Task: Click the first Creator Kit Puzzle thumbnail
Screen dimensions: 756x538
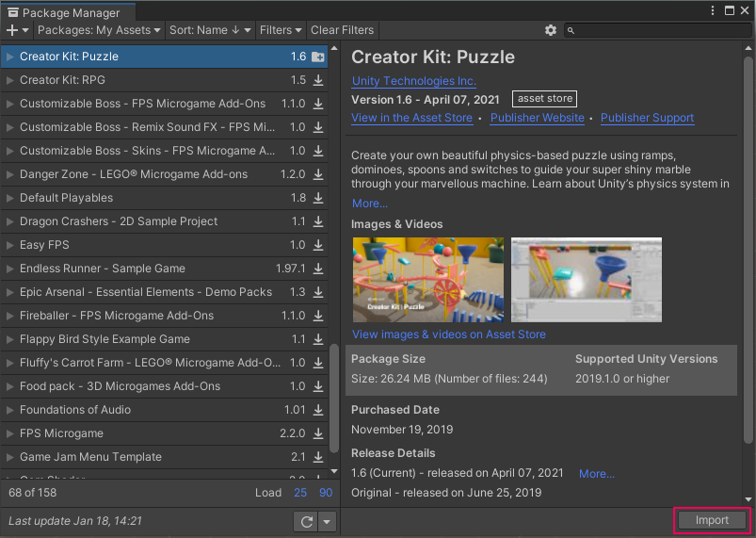Action: (427, 280)
